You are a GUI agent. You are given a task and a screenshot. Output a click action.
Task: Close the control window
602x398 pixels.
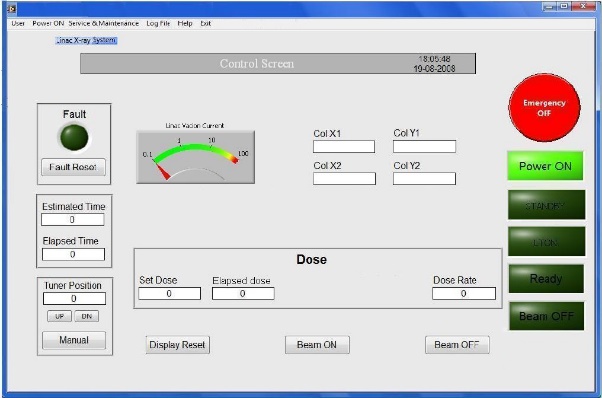point(584,6)
